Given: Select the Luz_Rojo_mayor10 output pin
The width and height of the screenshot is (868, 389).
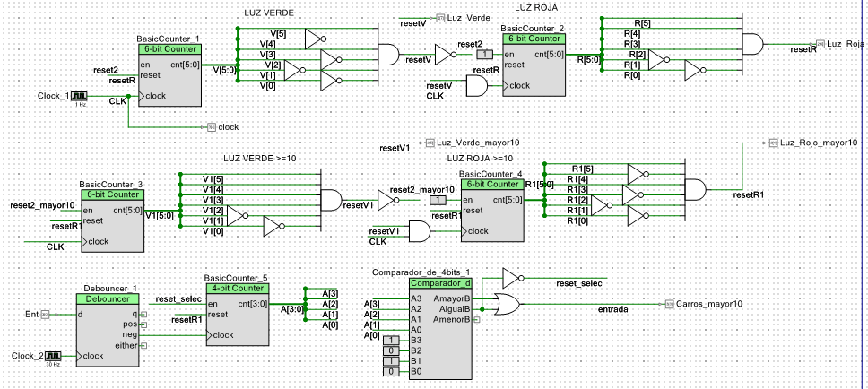Looking at the screenshot, I should pyautogui.click(x=773, y=143).
